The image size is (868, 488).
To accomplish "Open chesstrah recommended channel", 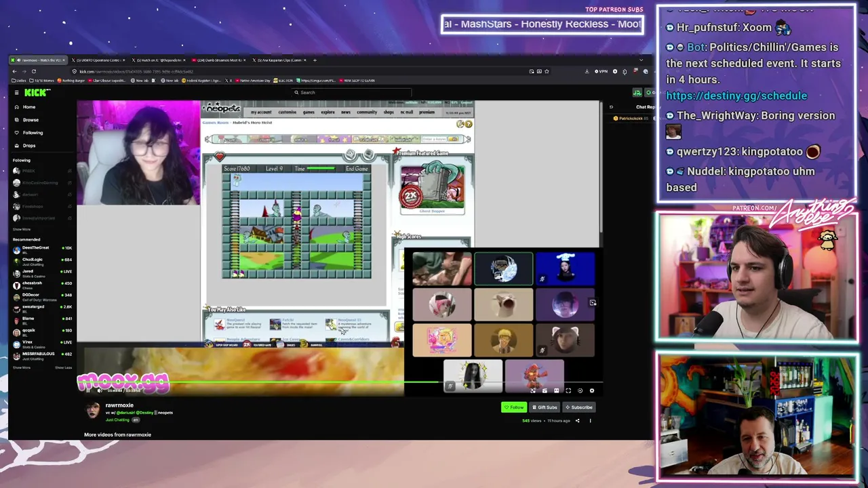I will click(x=42, y=284).
